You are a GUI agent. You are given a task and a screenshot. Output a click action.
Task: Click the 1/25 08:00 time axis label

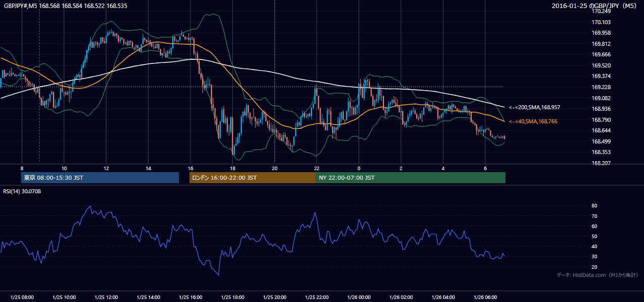click(22, 297)
